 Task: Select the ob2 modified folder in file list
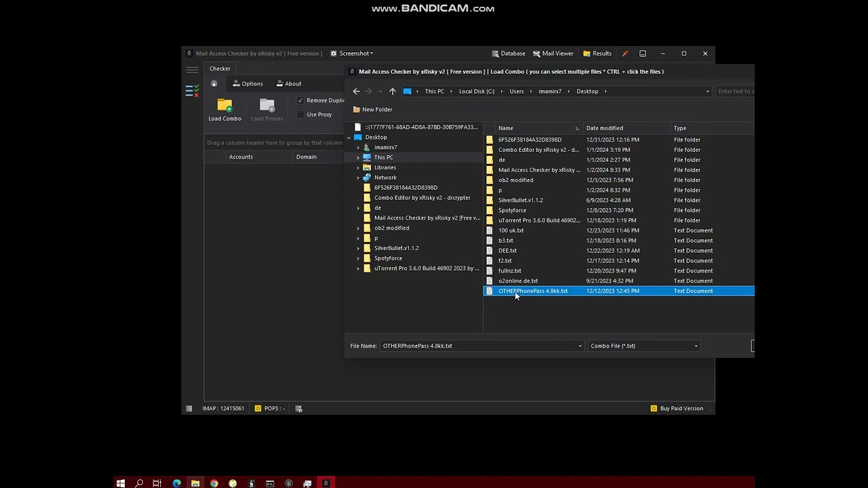pyautogui.click(x=516, y=180)
